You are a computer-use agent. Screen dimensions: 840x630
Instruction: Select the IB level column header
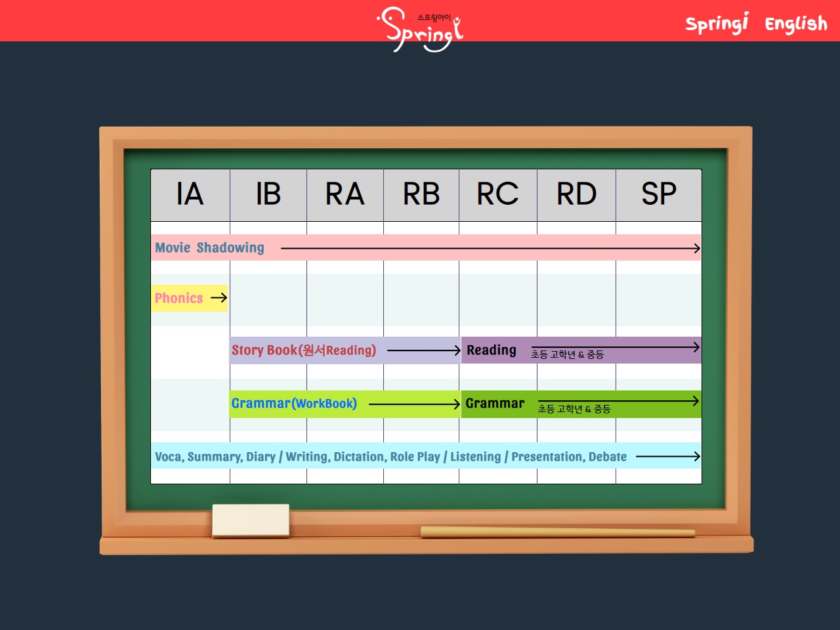(268, 195)
